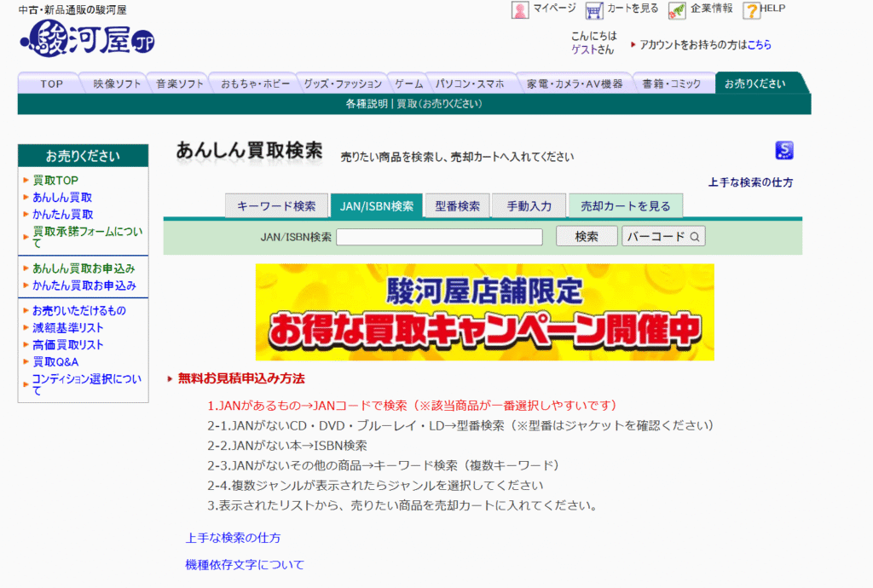Viewport: 873px width, 588px height.
Task: Open the ゲーム navigation tab
Action: point(408,84)
